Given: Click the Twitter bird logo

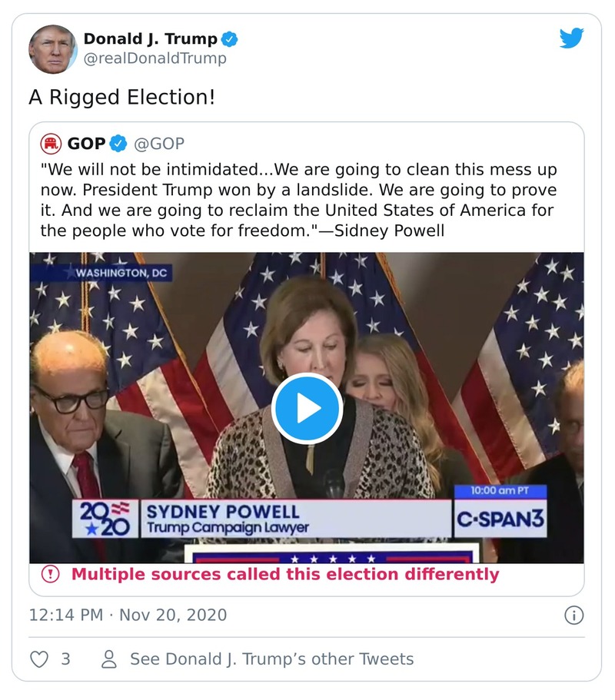Looking at the screenshot, I should [571, 38].
